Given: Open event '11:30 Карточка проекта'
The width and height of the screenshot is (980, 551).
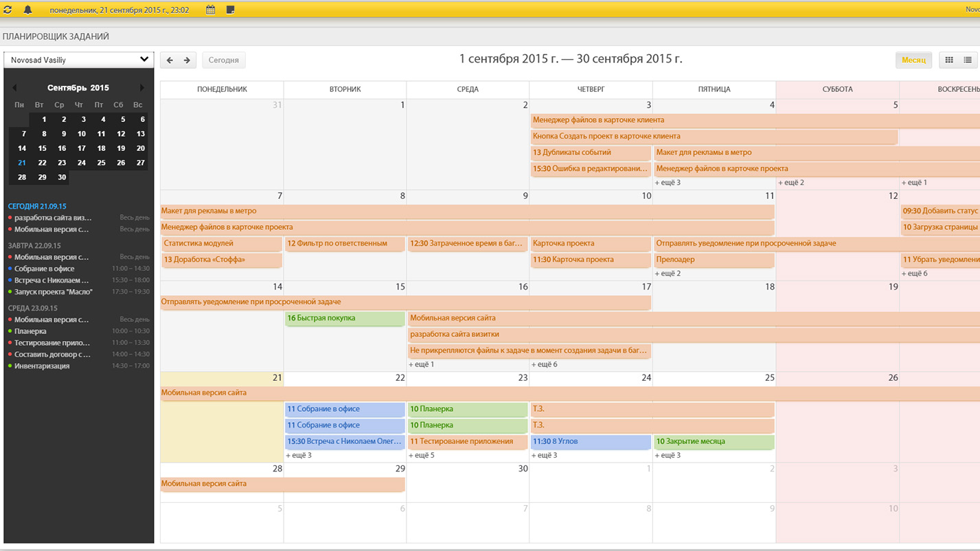Looking at the screenshot, I should (591, 260).
